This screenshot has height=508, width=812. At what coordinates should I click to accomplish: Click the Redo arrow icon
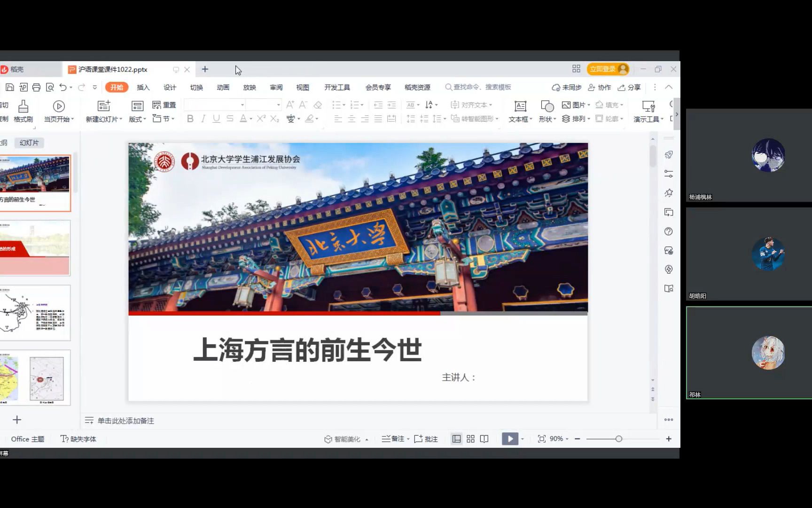(81, 87)
